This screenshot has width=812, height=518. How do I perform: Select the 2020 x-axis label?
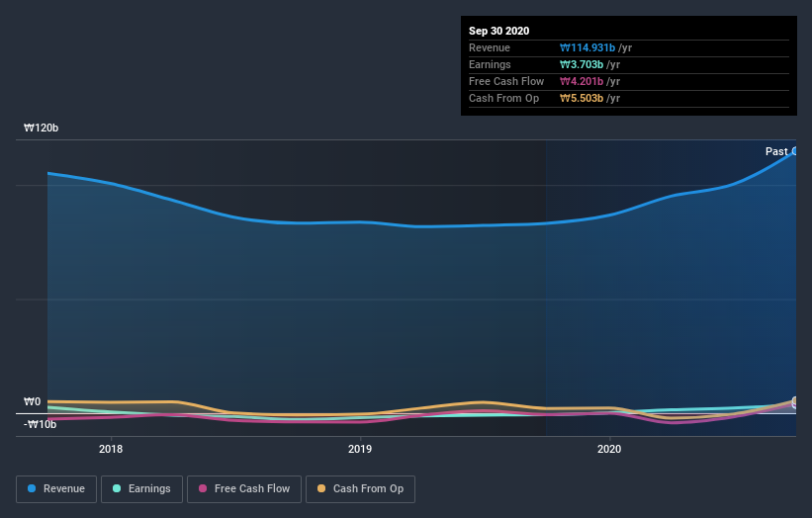pos(609,449)
